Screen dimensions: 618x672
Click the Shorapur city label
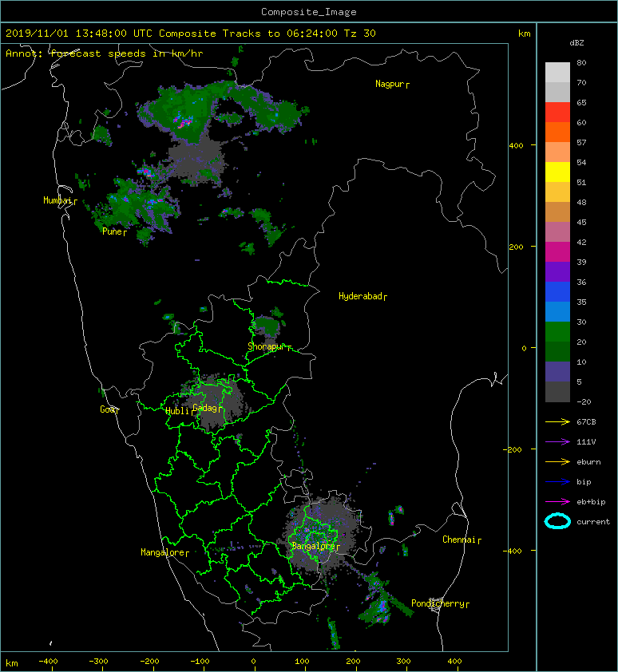(266, 346)
